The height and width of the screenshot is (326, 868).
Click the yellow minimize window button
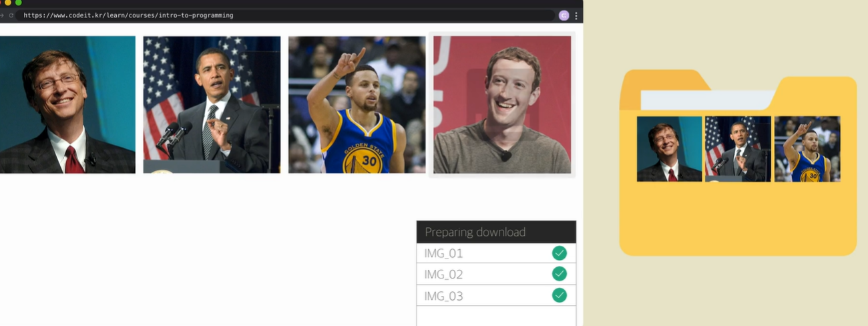point(9,3)
